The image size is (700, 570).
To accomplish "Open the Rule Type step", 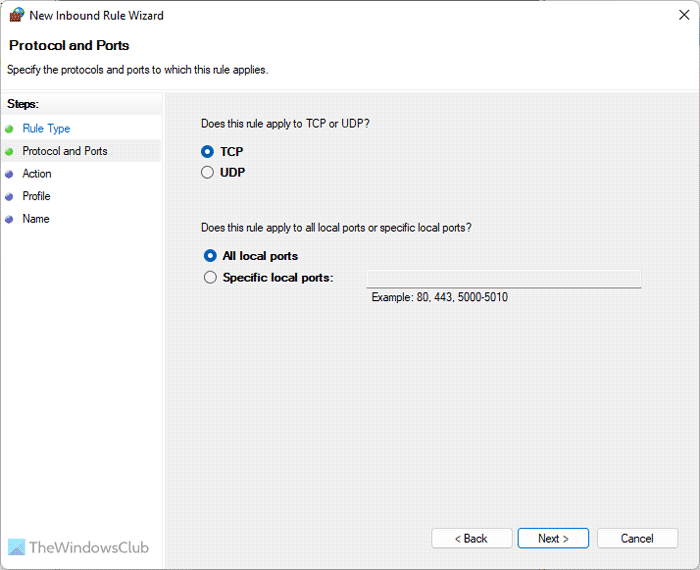I will [x=46, y=129].
